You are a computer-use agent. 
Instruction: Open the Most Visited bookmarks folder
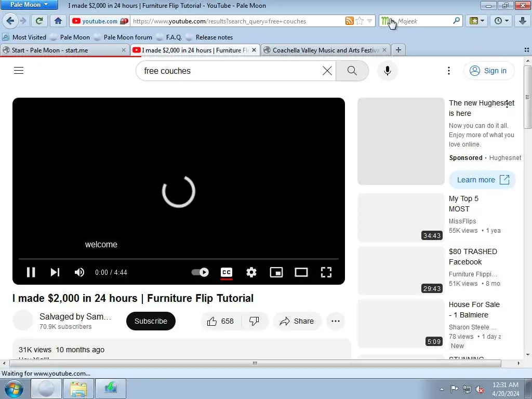[x=24, y=37]
